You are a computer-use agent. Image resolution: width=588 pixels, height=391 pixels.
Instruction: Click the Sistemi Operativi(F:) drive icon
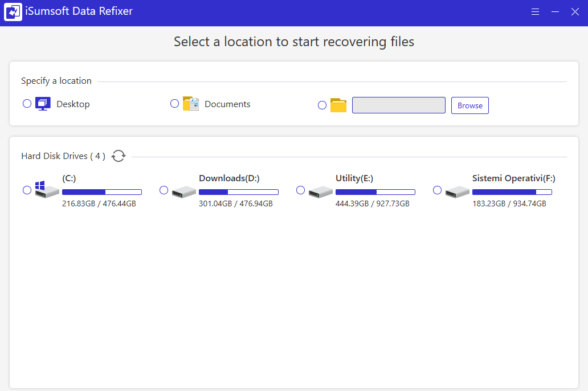click(458, 192)
